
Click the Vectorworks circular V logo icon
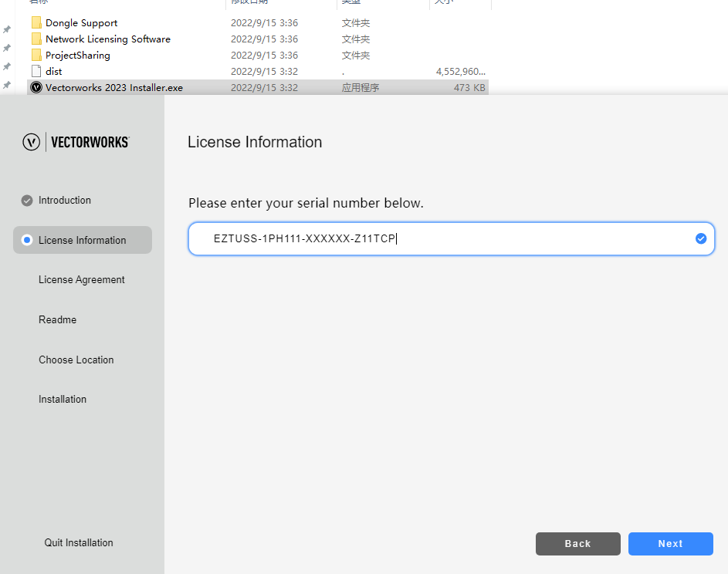click(31, 142)
